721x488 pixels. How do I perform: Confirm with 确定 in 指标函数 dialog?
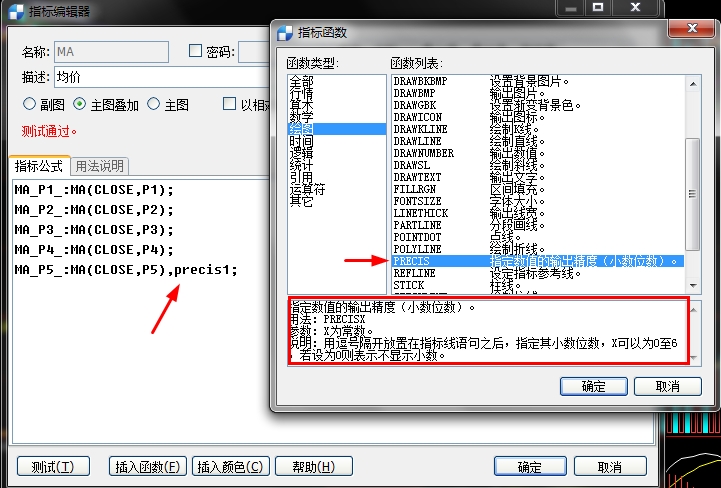pos(593,386)
